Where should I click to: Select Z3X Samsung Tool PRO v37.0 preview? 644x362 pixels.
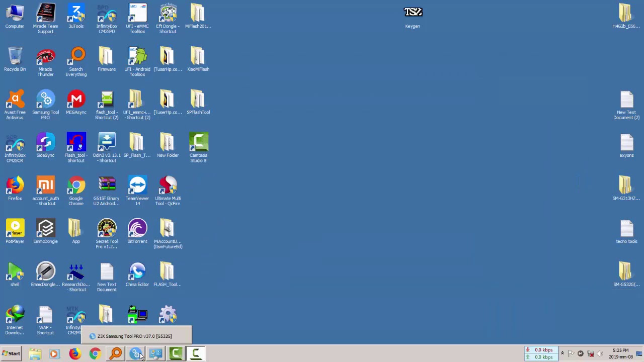click(136, 336)
